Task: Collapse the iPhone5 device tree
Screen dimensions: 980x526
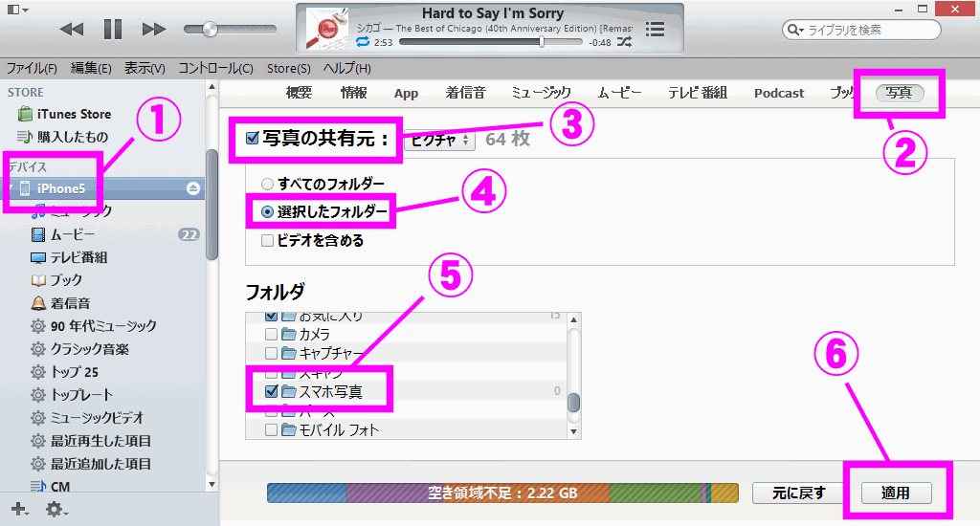Action: tap(11, 188)
